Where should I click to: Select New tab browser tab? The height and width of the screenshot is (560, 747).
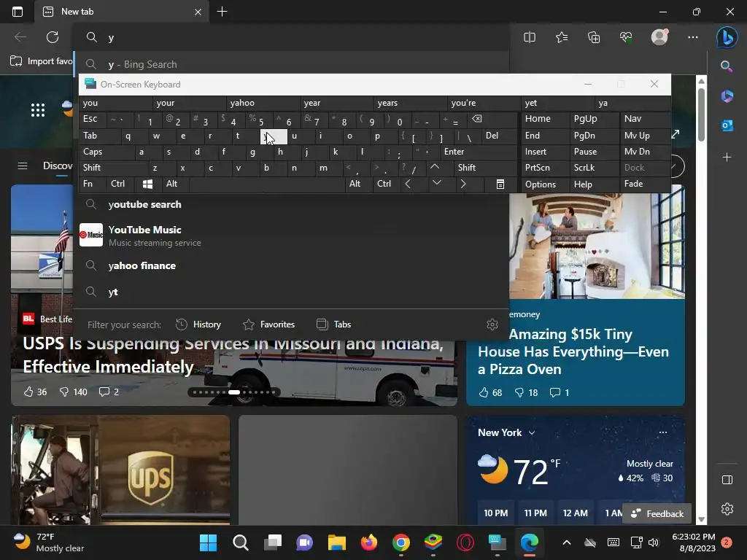pos(122,12)
